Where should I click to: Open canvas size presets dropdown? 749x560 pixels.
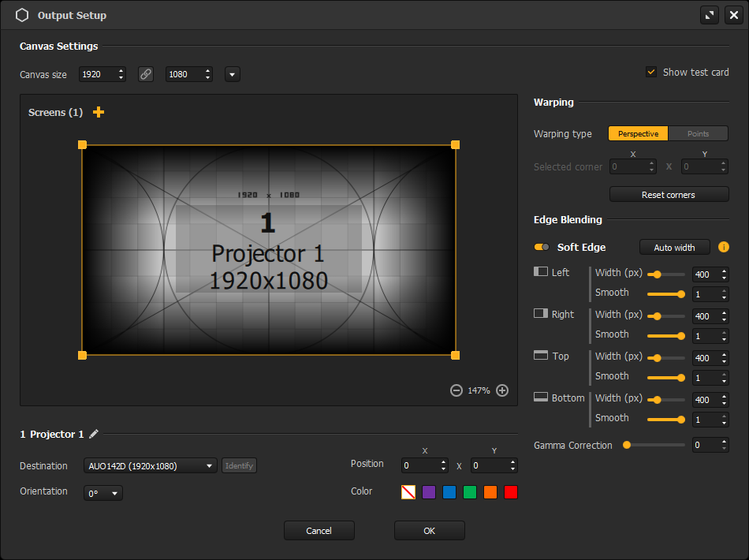point(232,74)
